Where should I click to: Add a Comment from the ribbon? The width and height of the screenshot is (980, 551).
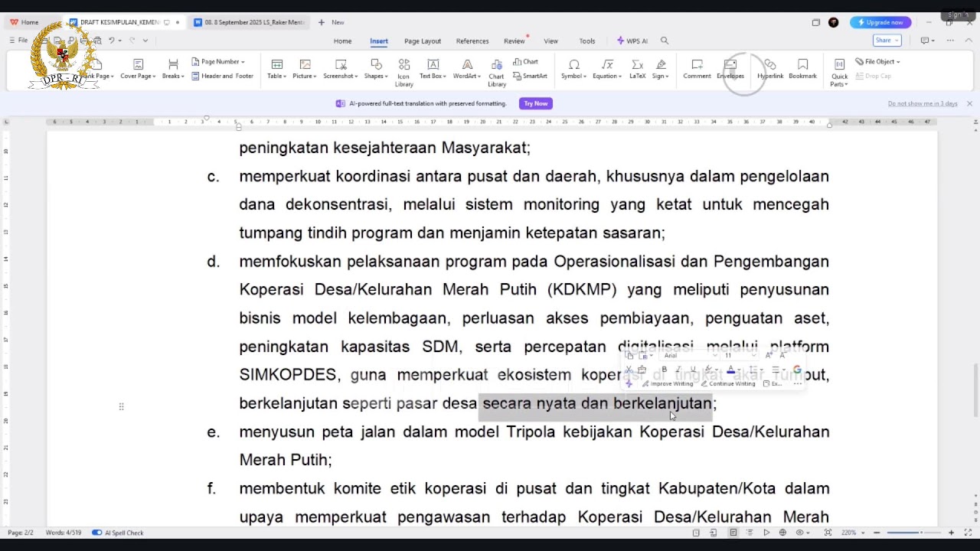(697, 69)
